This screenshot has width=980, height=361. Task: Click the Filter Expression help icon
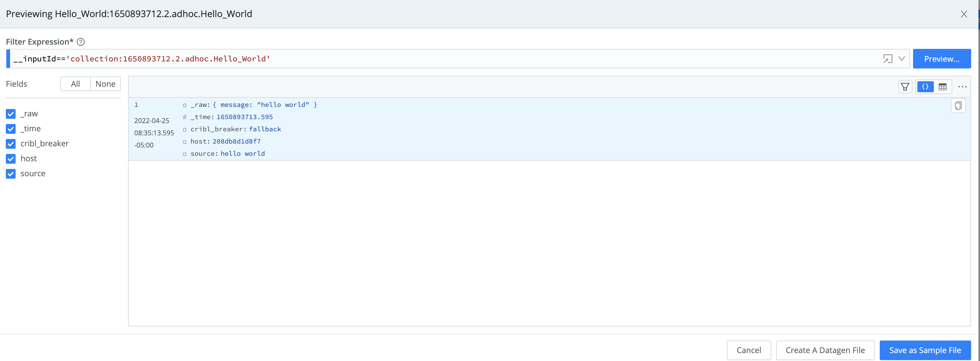(81, 42)
